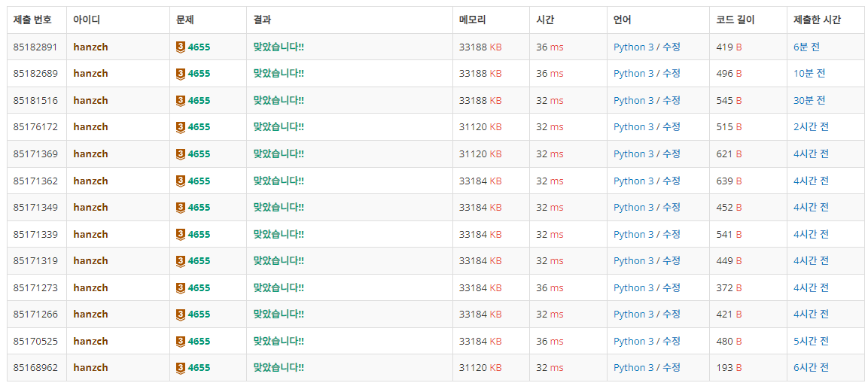Click 수정 to edit submission 85171273
This screenshot has width=868, height=386.
click(x=672, y=287)
